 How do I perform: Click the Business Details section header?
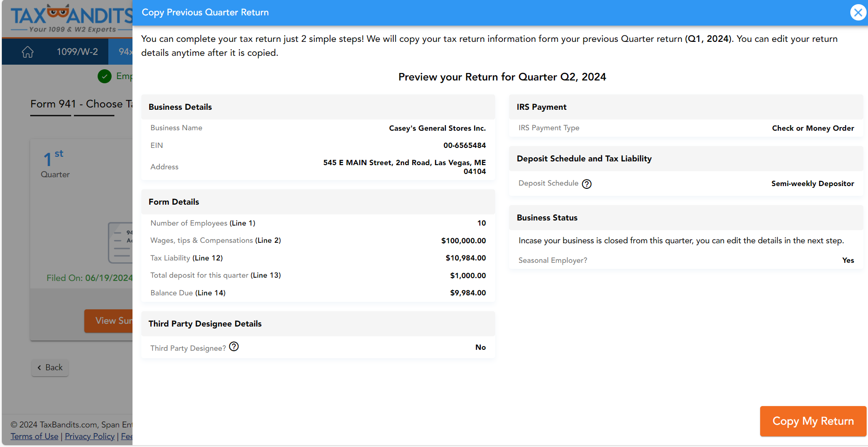180,107
